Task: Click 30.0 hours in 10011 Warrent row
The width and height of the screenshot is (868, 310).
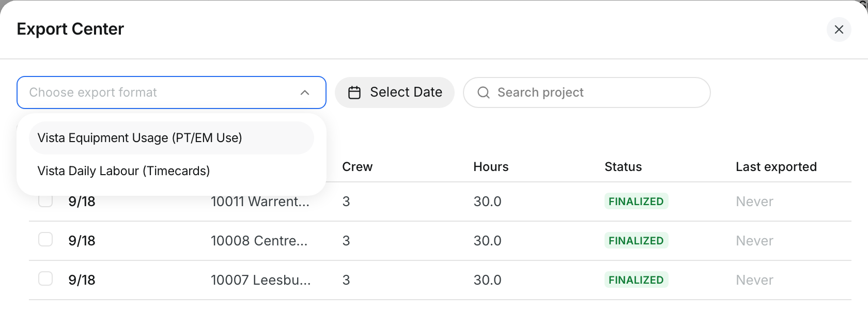Action: 487,202
